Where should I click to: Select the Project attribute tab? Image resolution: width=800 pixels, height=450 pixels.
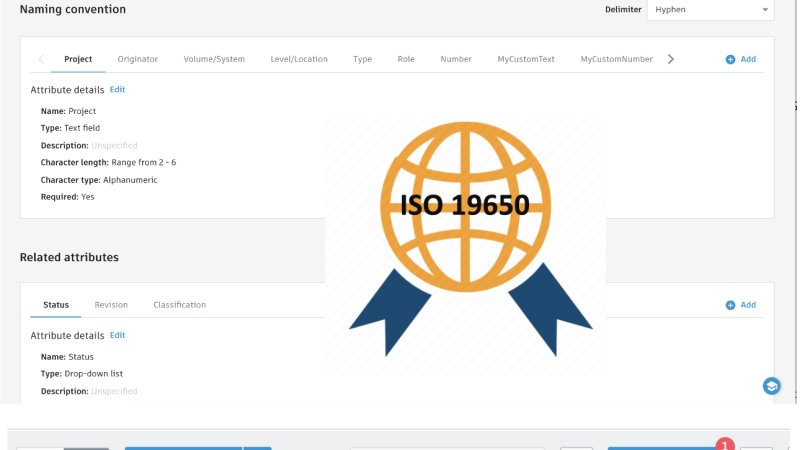click(78, 59)
